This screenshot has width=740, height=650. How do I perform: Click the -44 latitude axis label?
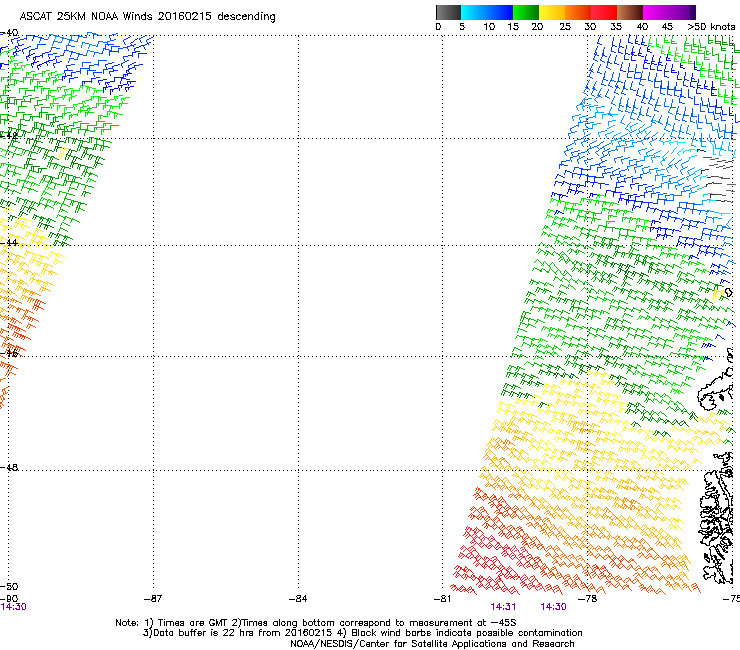point(9,243)
